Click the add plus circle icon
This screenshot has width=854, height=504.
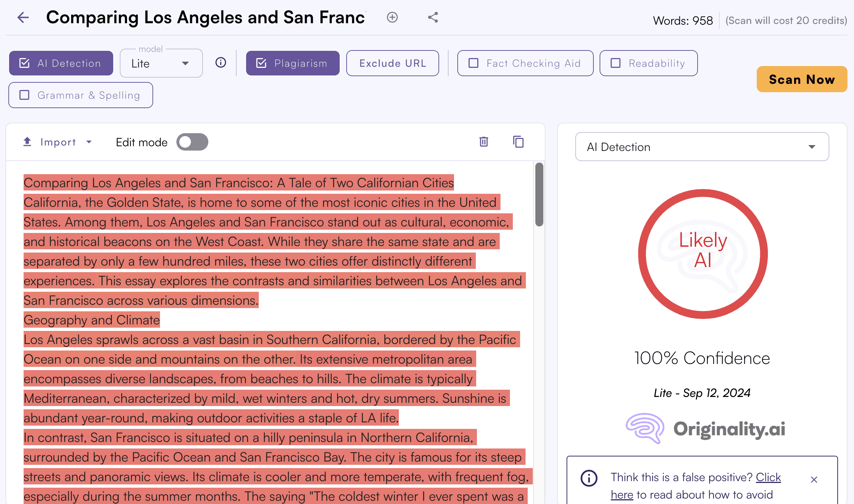coord(392,17)
